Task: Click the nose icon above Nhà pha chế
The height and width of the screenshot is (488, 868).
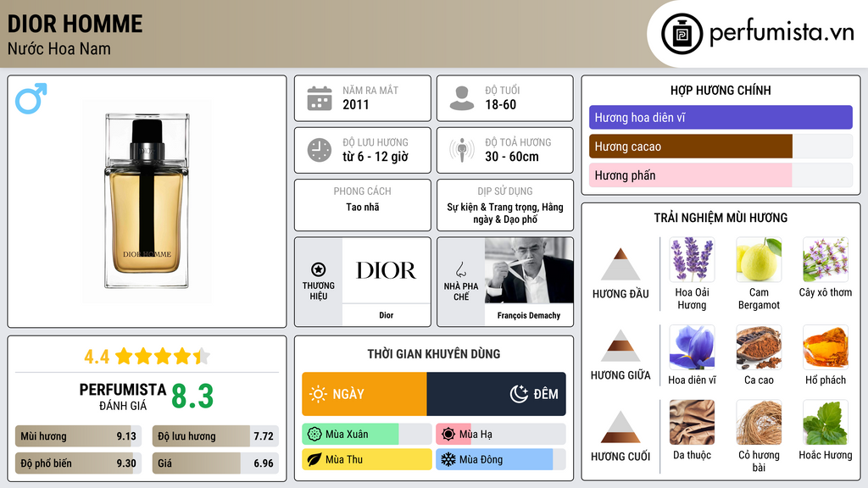Action: click(x=460, y=269)
